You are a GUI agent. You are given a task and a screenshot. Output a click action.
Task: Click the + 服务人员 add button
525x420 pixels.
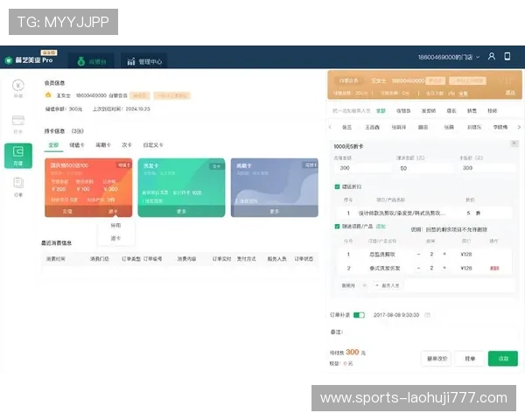(x=388, y=285)
